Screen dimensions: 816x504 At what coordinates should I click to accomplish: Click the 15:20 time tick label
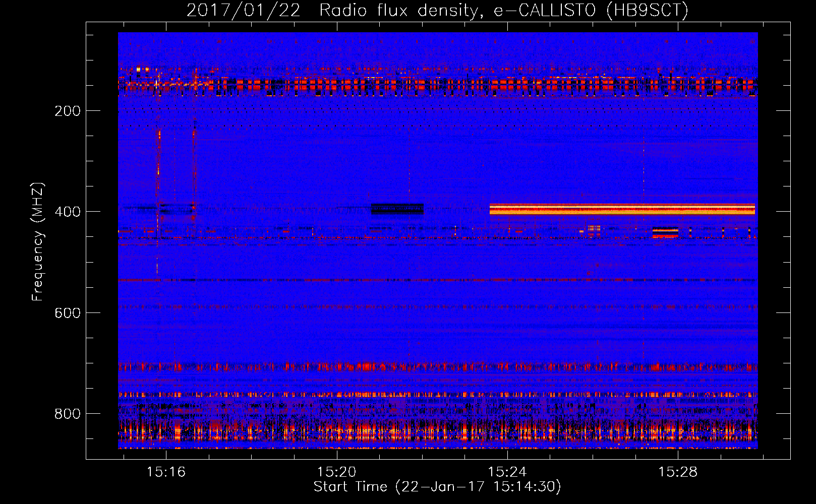click(336, 472)
